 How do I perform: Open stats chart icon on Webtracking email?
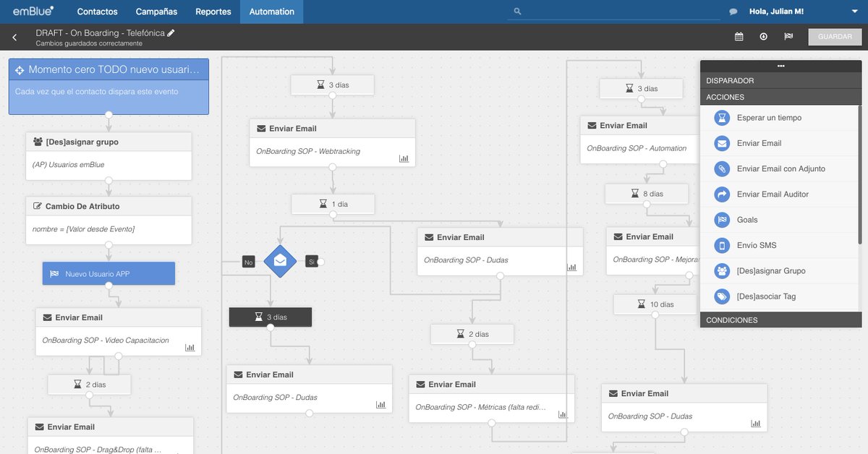pos(404,158)
